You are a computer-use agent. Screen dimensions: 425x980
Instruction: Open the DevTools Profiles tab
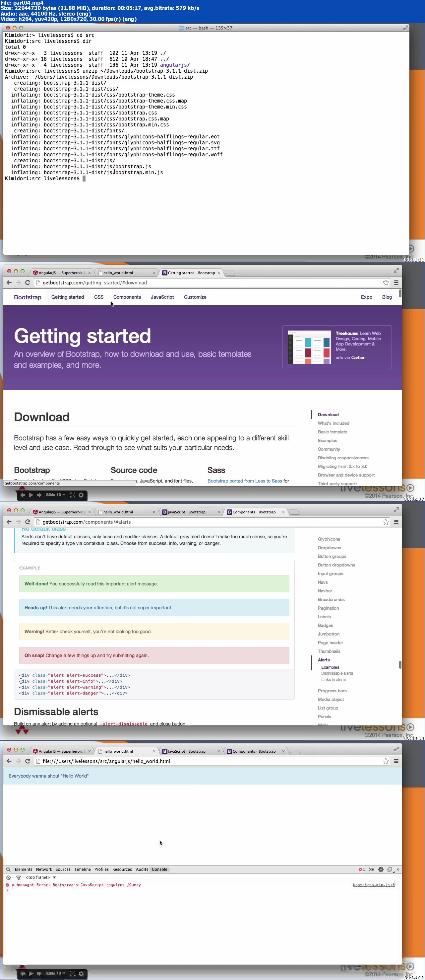tap(101, 869)
